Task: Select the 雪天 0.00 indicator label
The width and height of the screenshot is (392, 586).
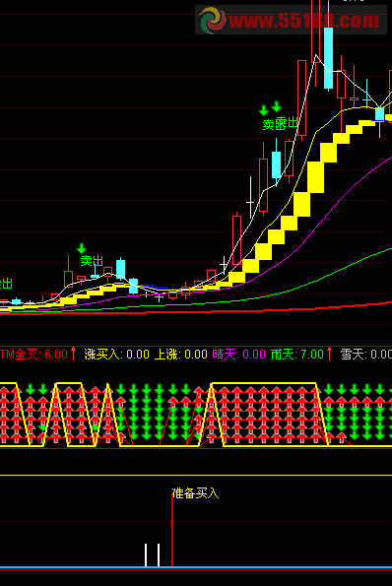Action: [x=365, y=354]
